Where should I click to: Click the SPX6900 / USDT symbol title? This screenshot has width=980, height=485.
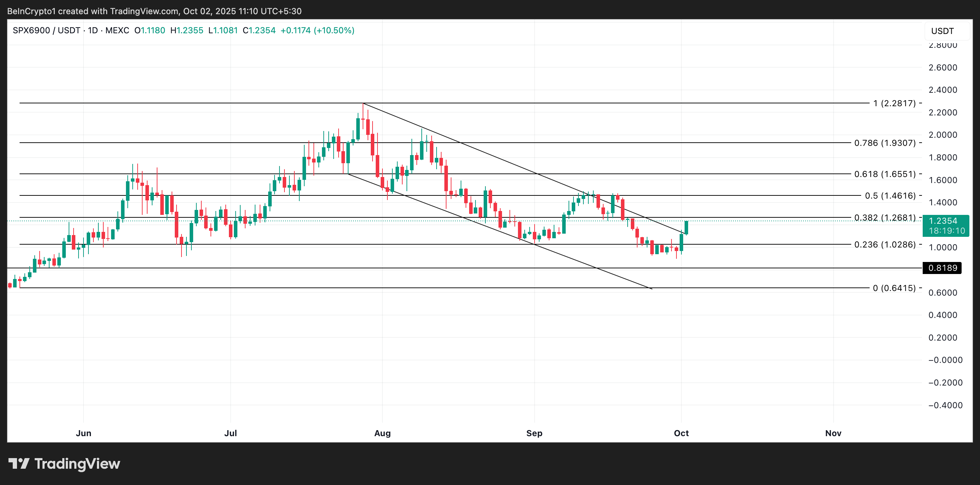[x=46, y=30]
